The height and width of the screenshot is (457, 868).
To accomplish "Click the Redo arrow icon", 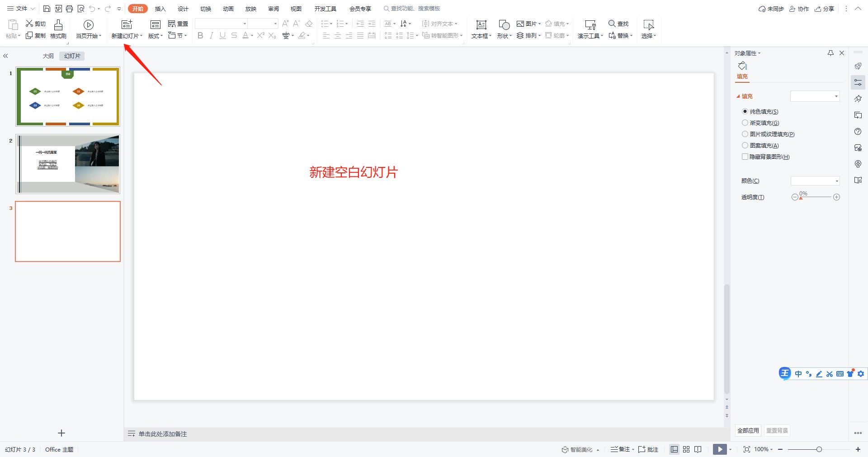I will pos(108,9).
